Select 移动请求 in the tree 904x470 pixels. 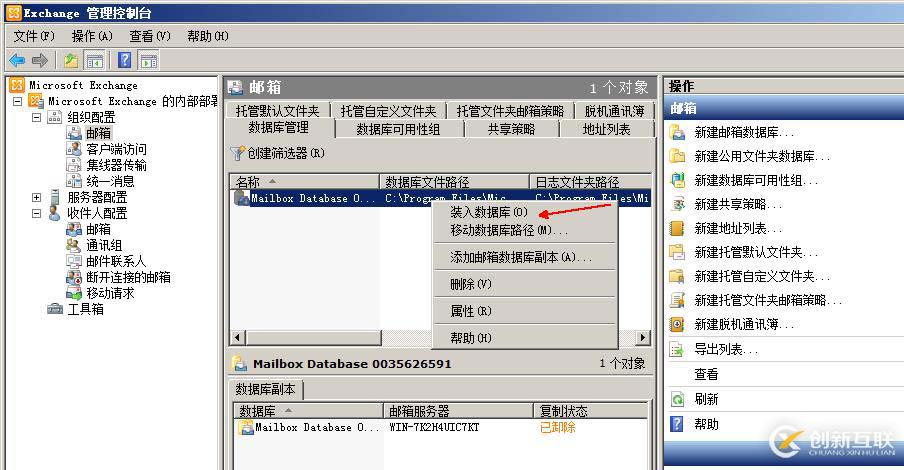click(x=110, y=293)
